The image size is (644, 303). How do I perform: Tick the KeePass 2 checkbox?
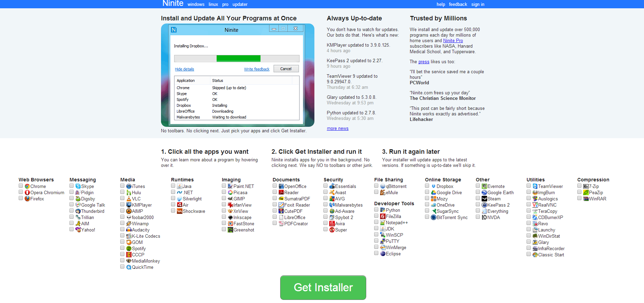click(478, 205)
